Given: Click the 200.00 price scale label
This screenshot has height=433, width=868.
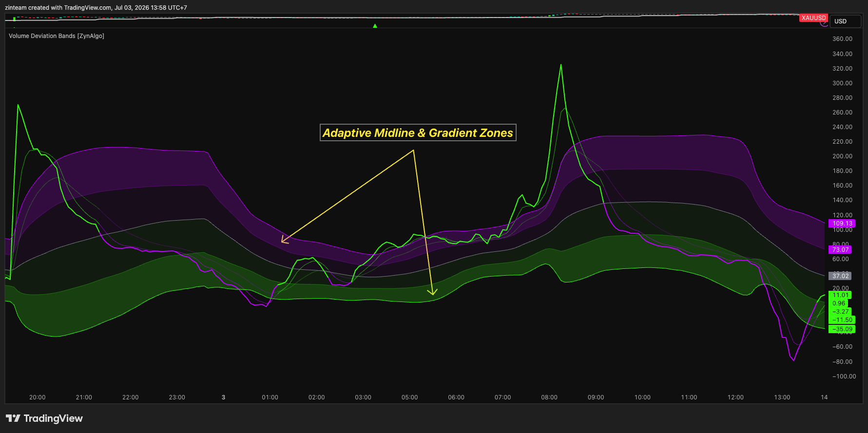Looking at the screenshot, I should click(x=842, y=156).
